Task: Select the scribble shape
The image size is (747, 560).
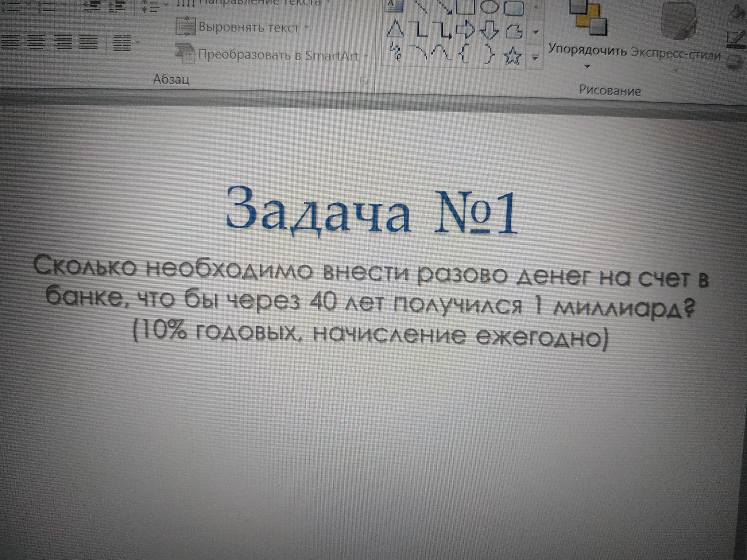Action: 396,52
